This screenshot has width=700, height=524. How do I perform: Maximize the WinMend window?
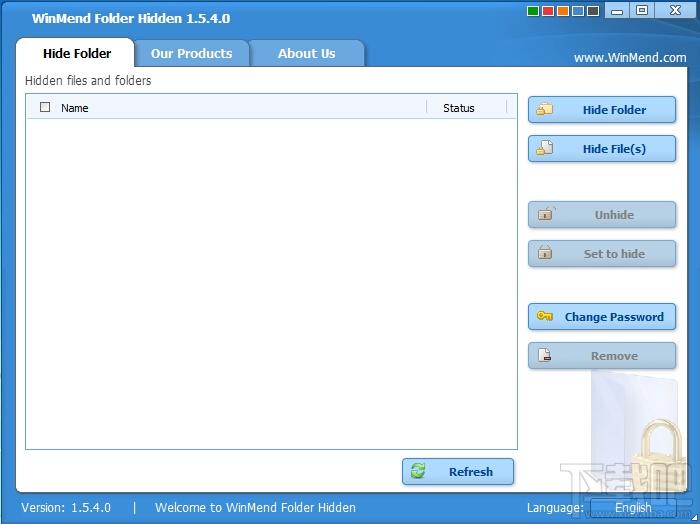click(x=642, y=11)
